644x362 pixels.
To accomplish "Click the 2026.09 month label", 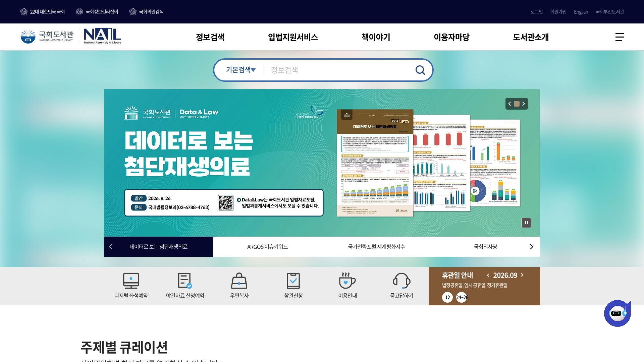I will tap(505, 275).
